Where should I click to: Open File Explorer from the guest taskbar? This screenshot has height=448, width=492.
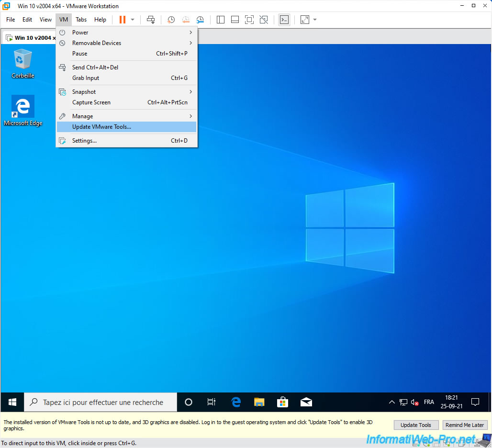tap(259, 402)
